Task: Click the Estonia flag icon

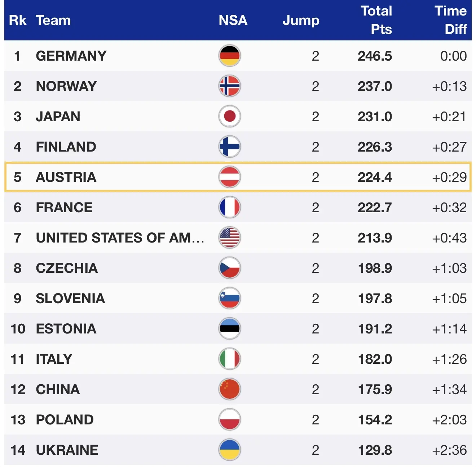Action: (230, 329)
